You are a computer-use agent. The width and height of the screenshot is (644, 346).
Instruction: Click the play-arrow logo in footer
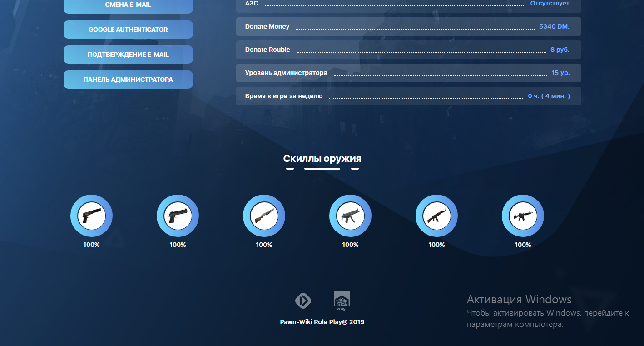pyautogui.click(x=303, y=301)
